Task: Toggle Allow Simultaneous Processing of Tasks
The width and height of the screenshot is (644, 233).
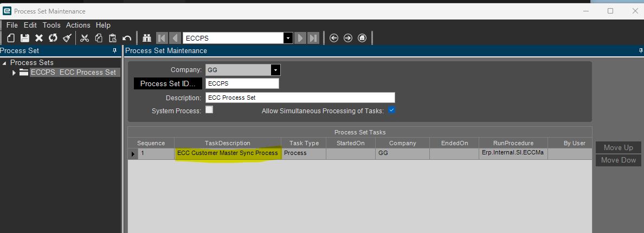Action: click(x=391, y=110)
